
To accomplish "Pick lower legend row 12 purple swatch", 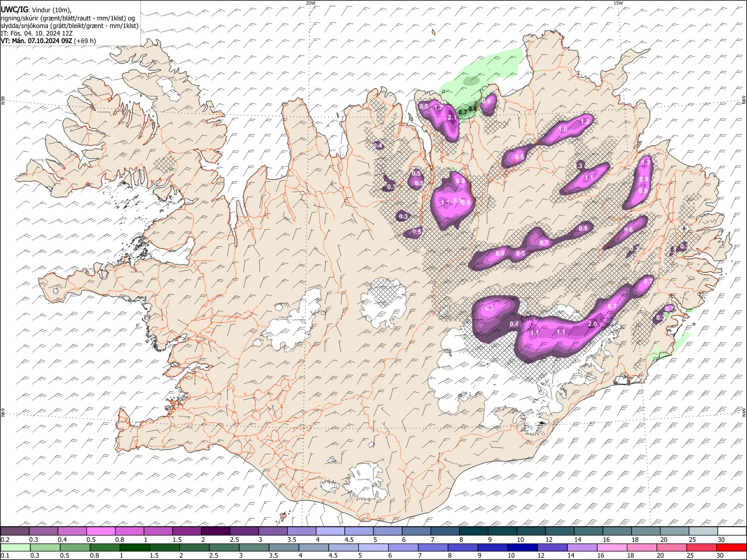I will [551, 547].
